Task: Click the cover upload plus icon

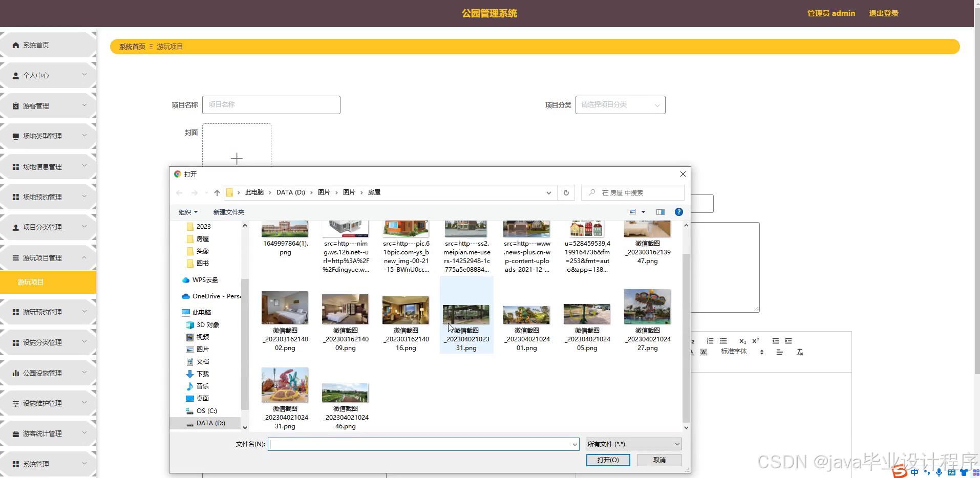Action: pyautogui.click(x=237, y=159)
